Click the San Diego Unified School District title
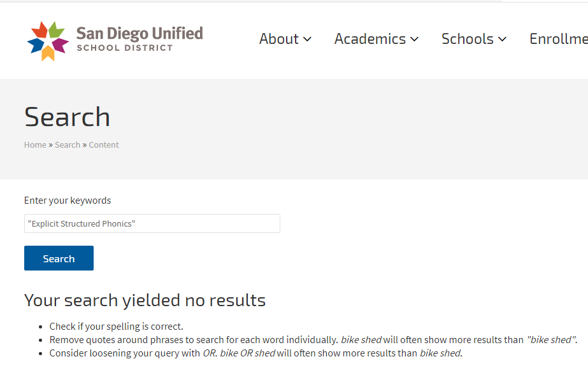Image resolution: width=588 pixels, height=366 pixels. [139, 39]
